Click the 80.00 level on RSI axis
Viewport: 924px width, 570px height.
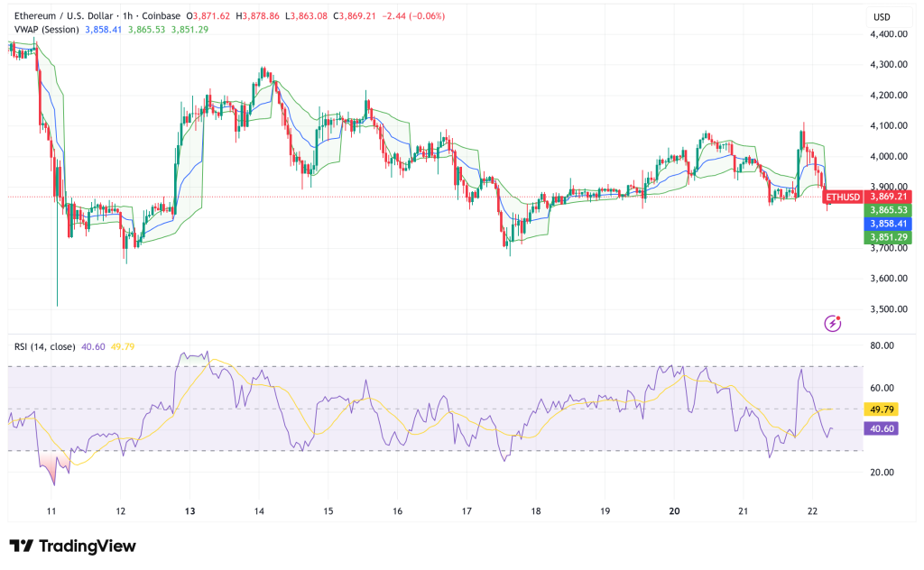tap(882, 345)
